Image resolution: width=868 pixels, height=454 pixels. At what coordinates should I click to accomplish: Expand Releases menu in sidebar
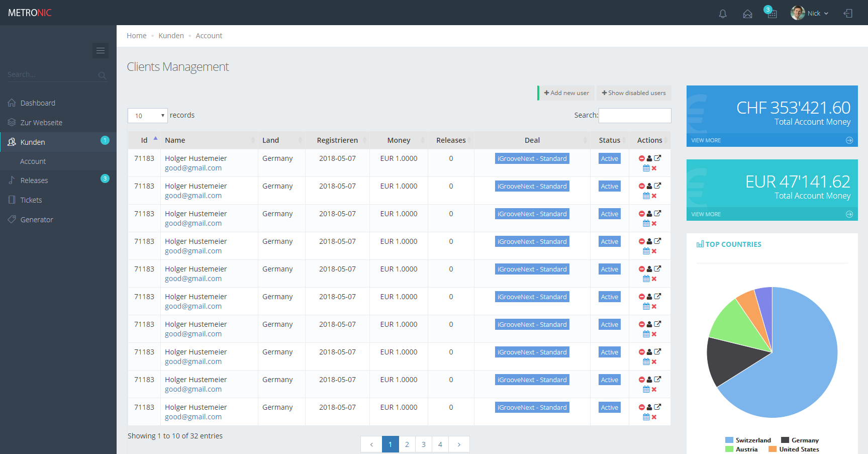pyautogui.click(x=34, y=180)
